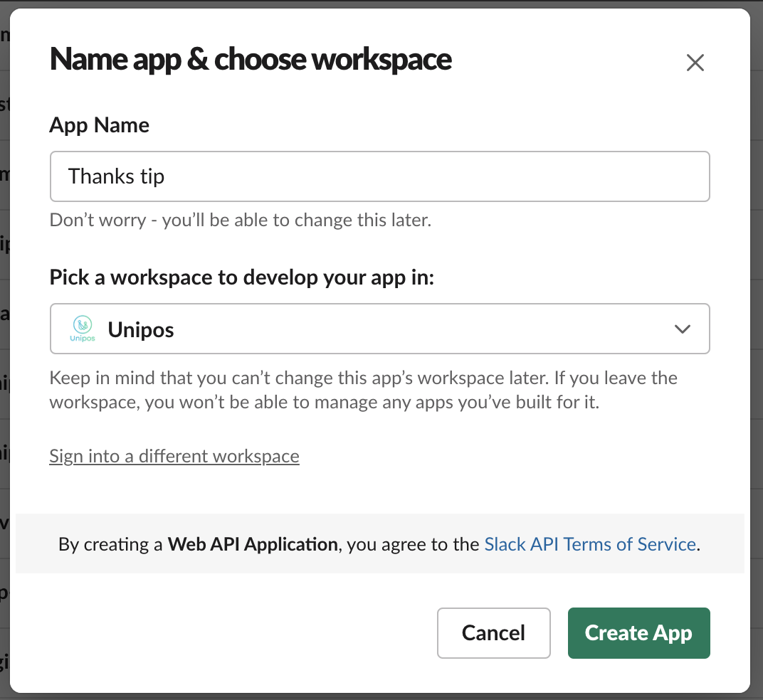Screen dimensions: 763x700
Task: Click the 'Don't worry - you'll be able to change this later.' hint
Action: 241,221
